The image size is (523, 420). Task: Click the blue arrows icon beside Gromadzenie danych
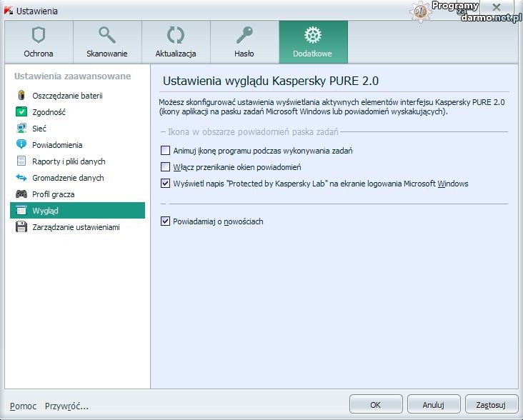[21, 177]
